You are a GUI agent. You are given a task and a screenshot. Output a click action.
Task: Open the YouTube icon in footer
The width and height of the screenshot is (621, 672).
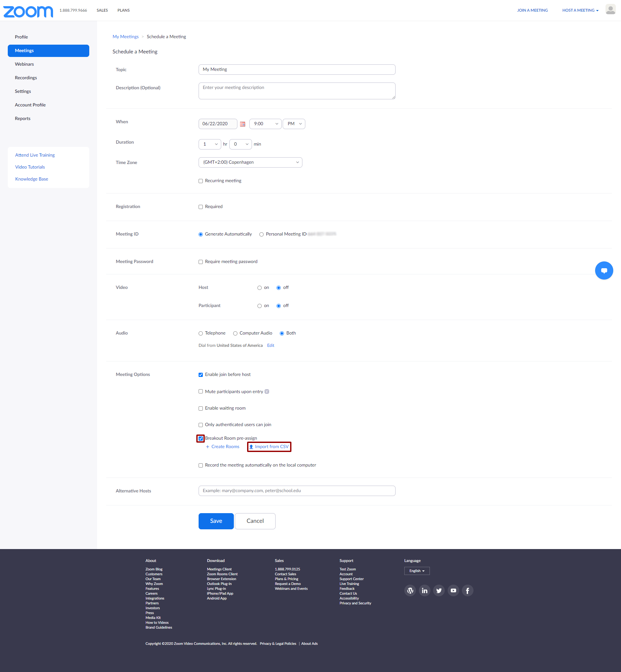[453, 590]
